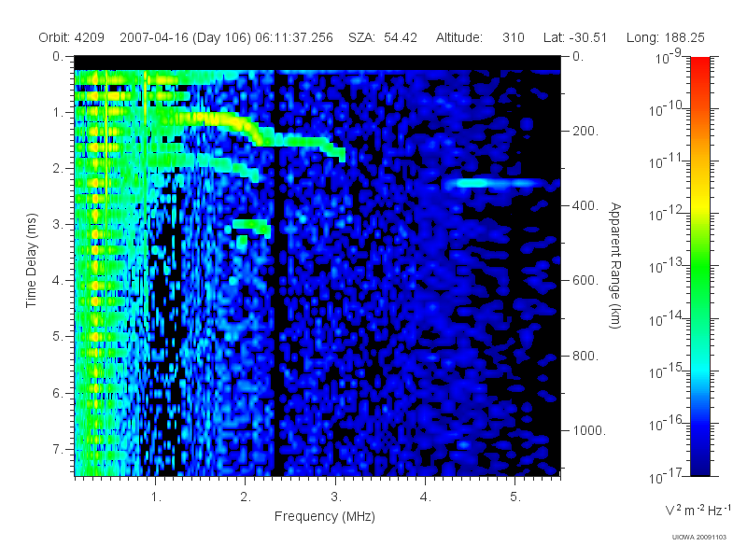Click the green echo segment near 3 ms delay
The image size is (747, 560).
click(x=251, y=227)
